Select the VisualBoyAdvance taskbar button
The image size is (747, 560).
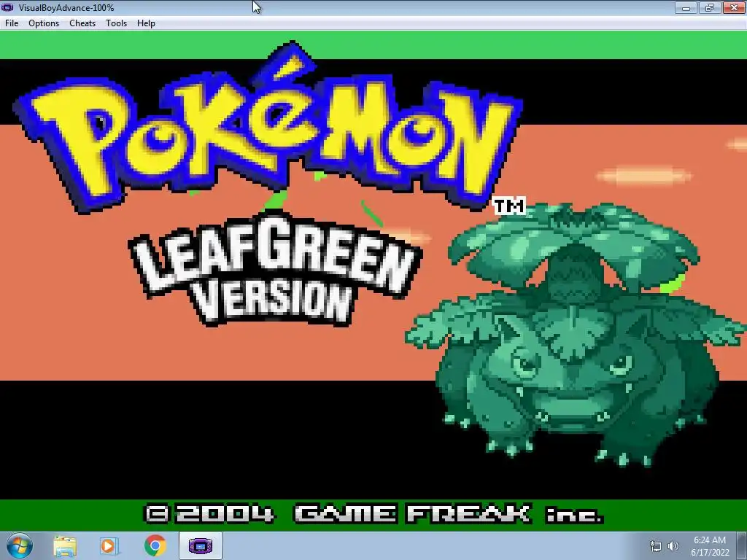[201, 545]
